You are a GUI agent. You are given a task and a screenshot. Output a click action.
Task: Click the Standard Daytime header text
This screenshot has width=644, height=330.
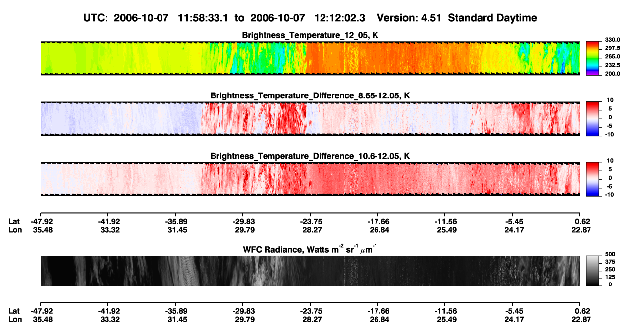pos(491,18)
